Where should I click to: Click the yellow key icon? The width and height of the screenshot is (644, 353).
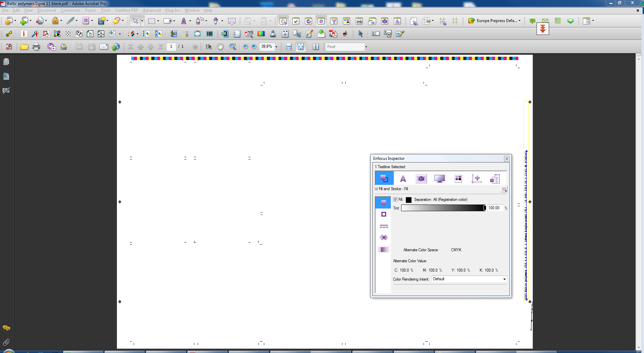click(x=9, y=34)
